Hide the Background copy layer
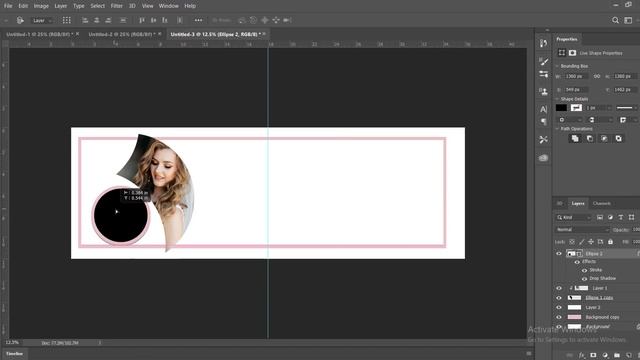The image size is (640, 360). click(x=559, y=317)
